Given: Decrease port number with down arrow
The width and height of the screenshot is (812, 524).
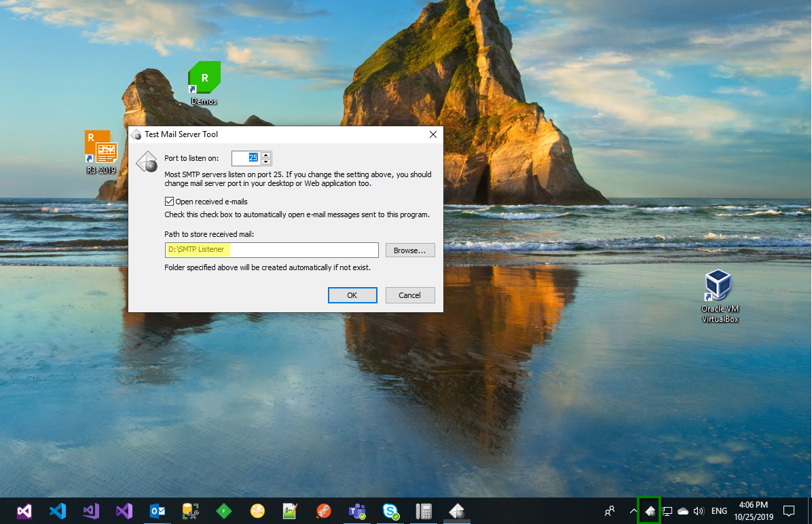Looking at the screenshot, I should tap(266, 162).
